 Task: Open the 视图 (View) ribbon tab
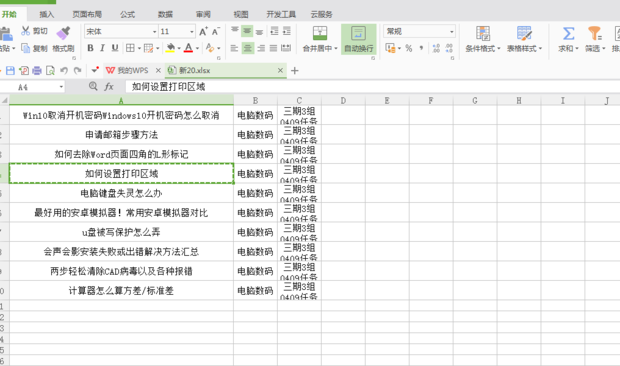[241, 15]
